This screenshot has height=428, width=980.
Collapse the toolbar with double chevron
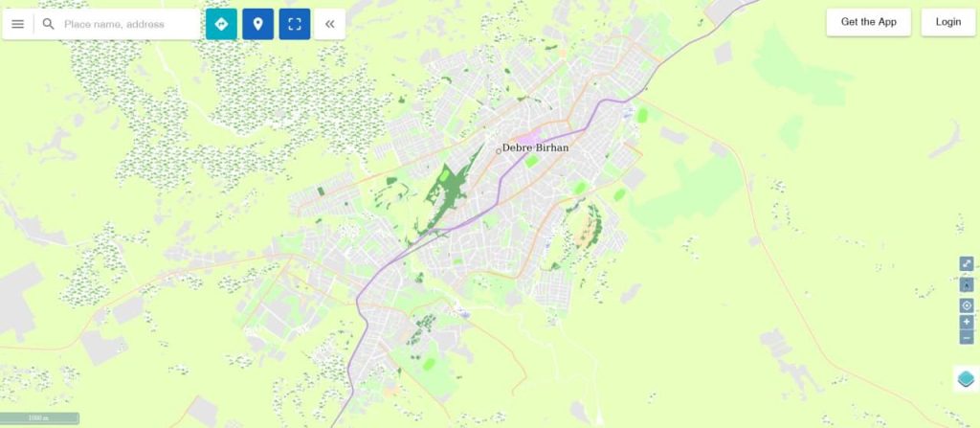coord(330,24)
